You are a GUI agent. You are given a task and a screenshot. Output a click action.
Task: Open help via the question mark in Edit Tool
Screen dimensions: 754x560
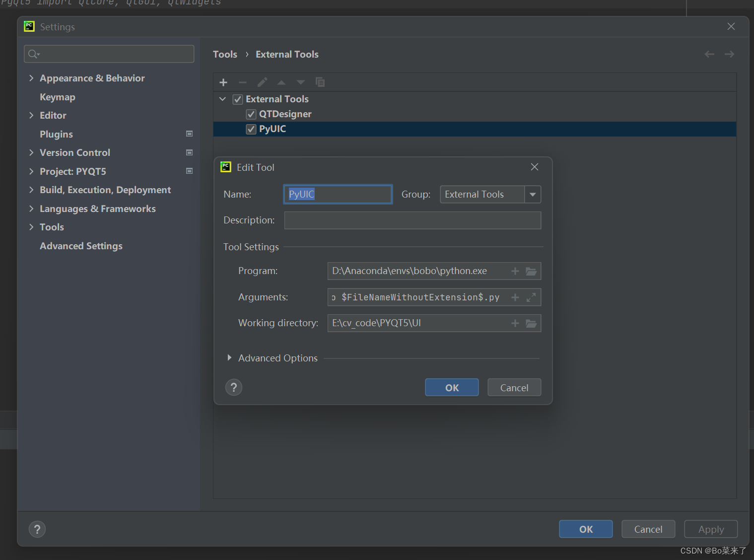click(233, 387)
